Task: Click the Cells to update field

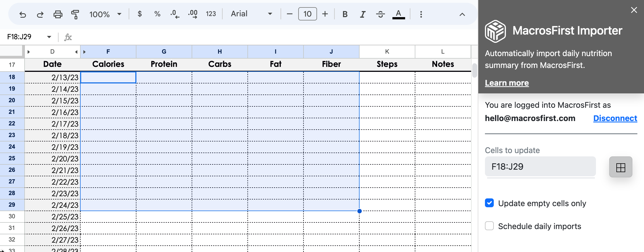Action: tap(540, 166)
